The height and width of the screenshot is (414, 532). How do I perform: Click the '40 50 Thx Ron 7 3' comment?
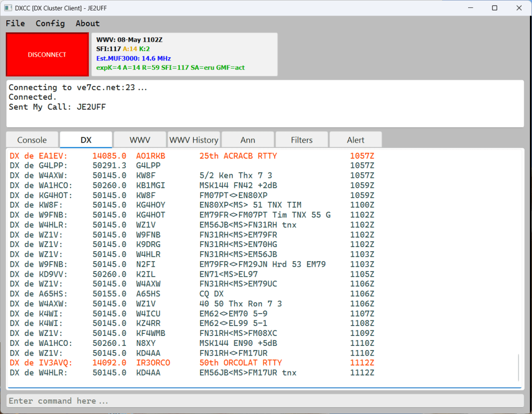click(241, 304)
